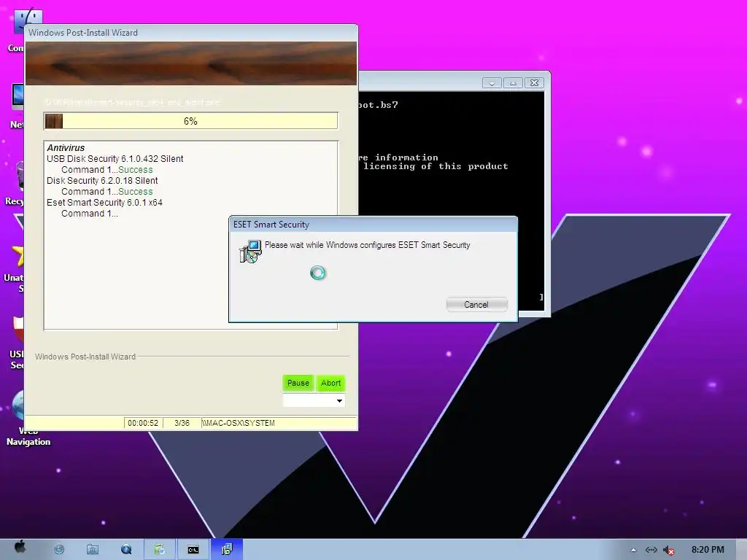747x560 pixels.
Task: Select 'Eset Smart Security 6.0.1 x64' entry
Action: point(104,203)
